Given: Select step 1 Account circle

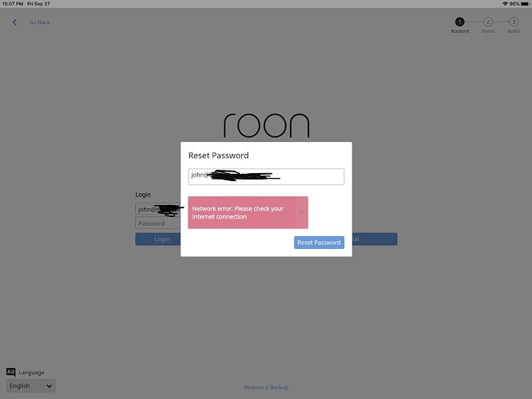Looking at the screenshot, I should 459,22.
